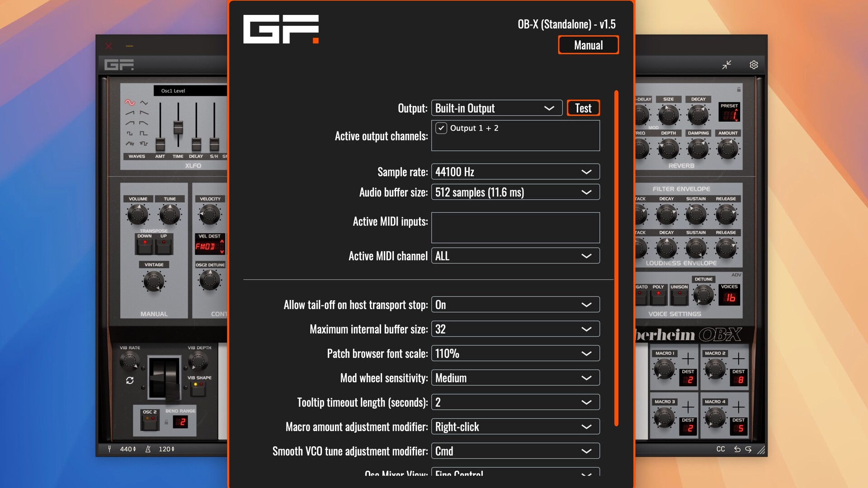The image size is (868, 488).
Task: Click the plus icon beside Macro 4
Action: click(739, 407)
